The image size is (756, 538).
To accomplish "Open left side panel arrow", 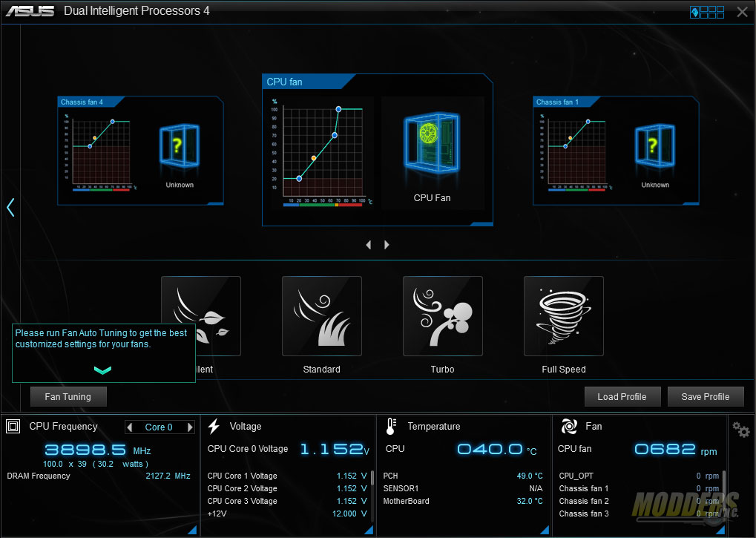I will (x=10, y=207).
